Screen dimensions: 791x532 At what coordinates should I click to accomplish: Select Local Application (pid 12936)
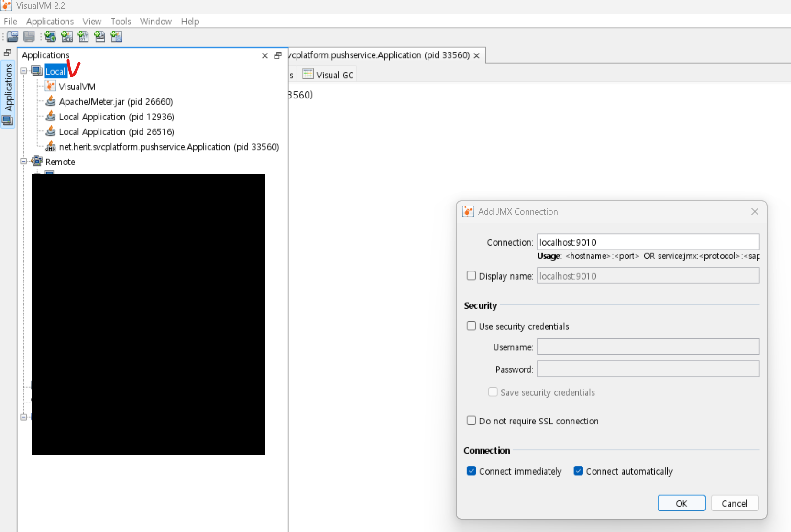coord(116,117)
